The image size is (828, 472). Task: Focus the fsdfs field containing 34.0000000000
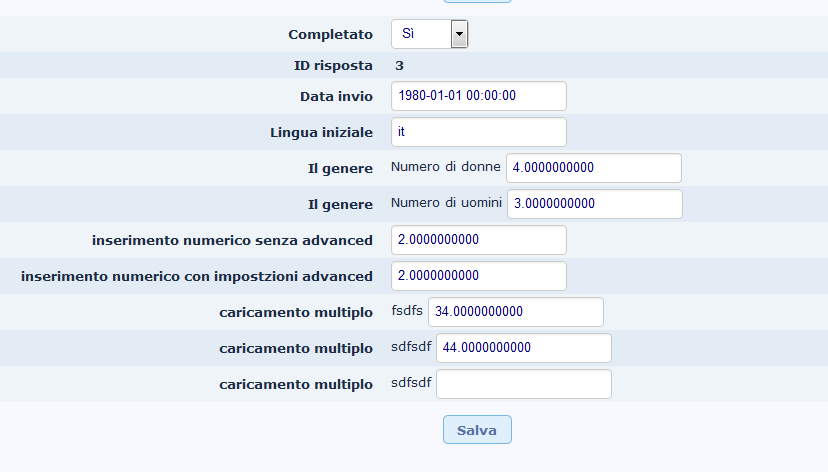pyautogui.click(x=515, y=312)
